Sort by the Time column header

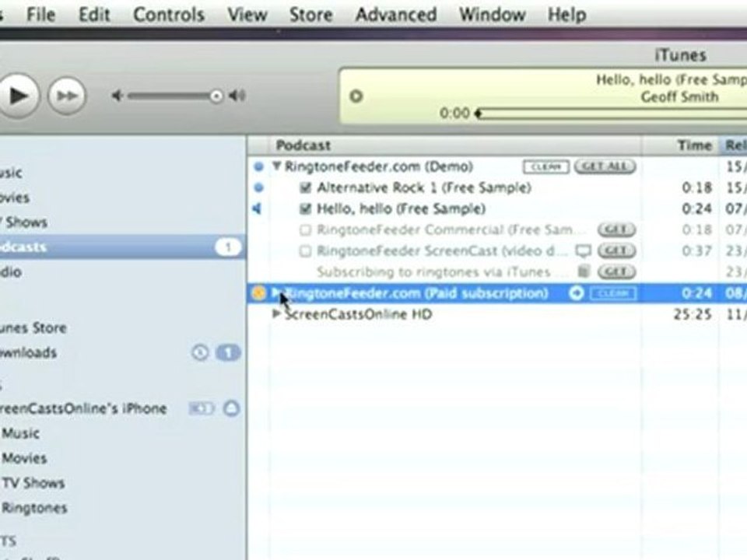tap(679, 145)
